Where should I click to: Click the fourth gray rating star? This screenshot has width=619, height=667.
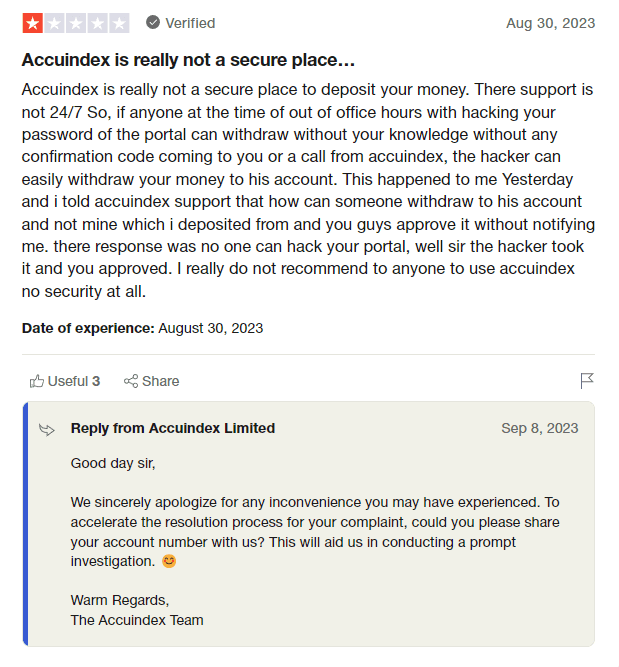click(97, 22)
